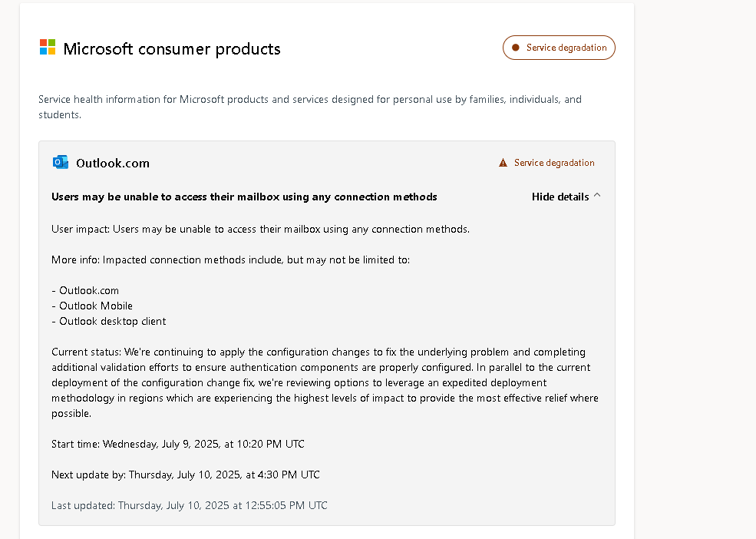Click Hide details to collapse the incident

pyautogui.click(x=560, y=197)
